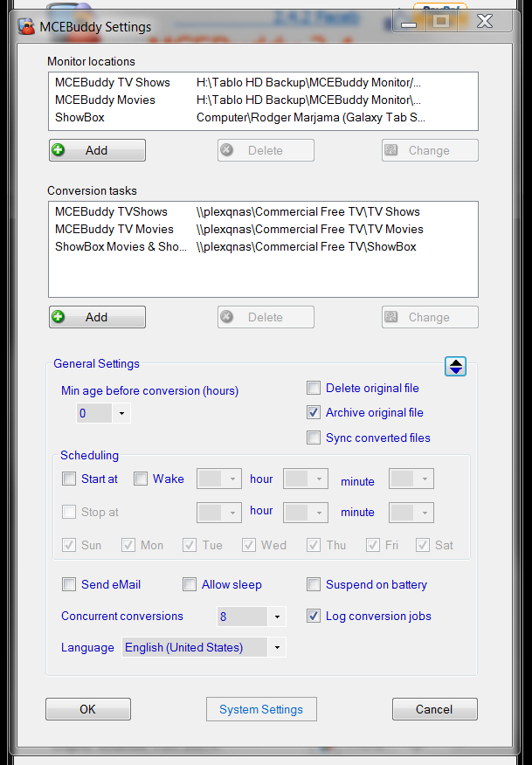Close the MCEBuddy Settings window
This screenshot has width=532, height=765.
point(485,22)
